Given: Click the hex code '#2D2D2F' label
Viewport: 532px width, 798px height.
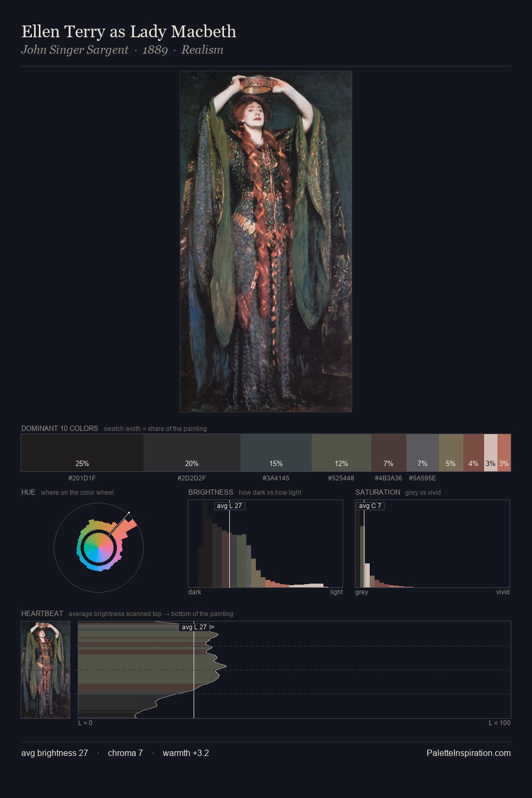Looking at the screenshot, I should pos(192,478).
